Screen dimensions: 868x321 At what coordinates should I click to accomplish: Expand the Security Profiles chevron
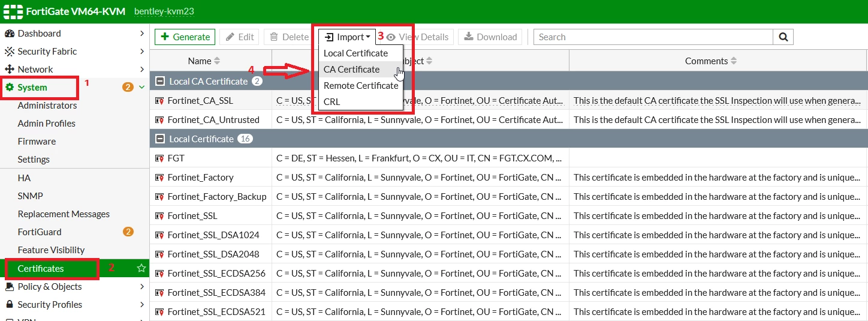click(142, 305)
